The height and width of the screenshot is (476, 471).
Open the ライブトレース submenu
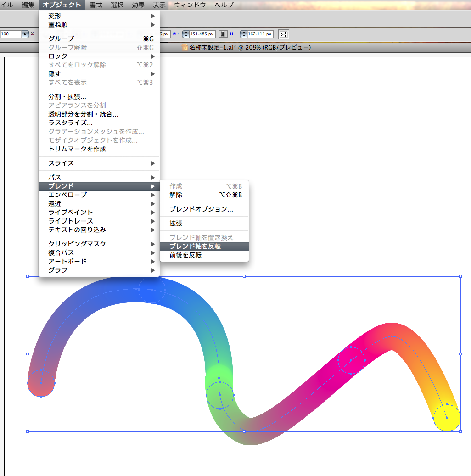pos(99,221)
